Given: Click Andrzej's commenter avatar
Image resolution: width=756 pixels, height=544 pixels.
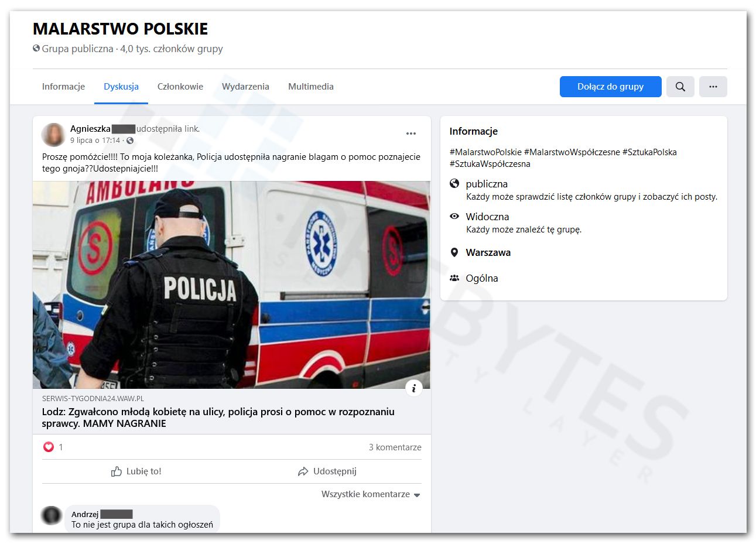Looking at the screenshot, I should pos(52,515).
